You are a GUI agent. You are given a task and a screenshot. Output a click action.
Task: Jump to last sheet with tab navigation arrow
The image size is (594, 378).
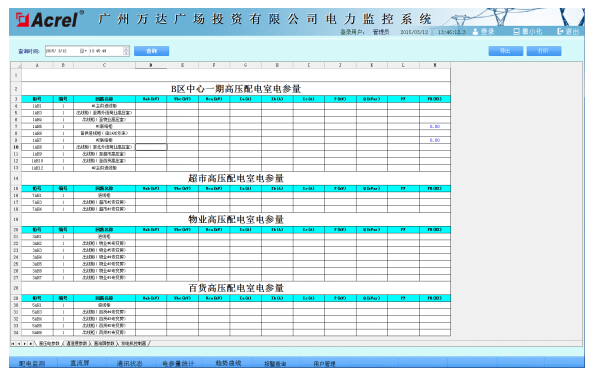click(x=30, y=344)
